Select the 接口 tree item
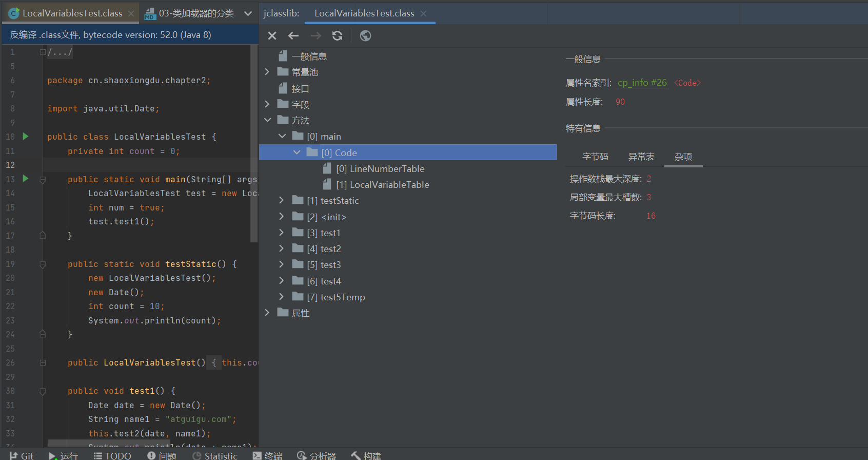 (x=300, y=88)
